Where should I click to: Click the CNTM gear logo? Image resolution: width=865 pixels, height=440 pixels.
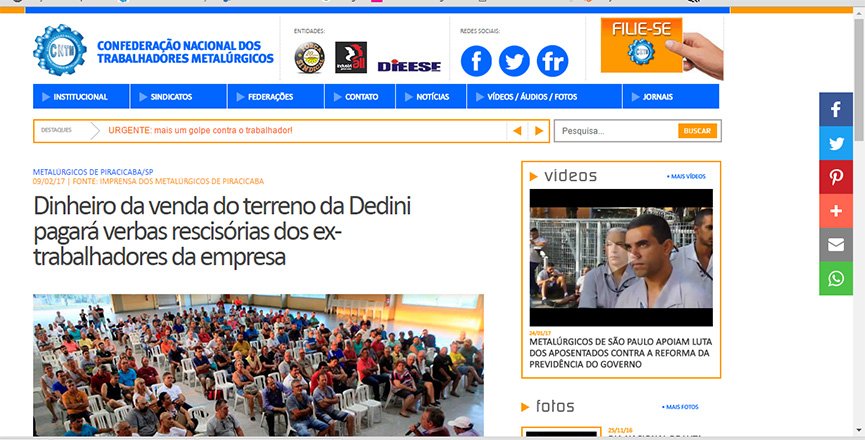pyautogui.click(x=60, y=50)
